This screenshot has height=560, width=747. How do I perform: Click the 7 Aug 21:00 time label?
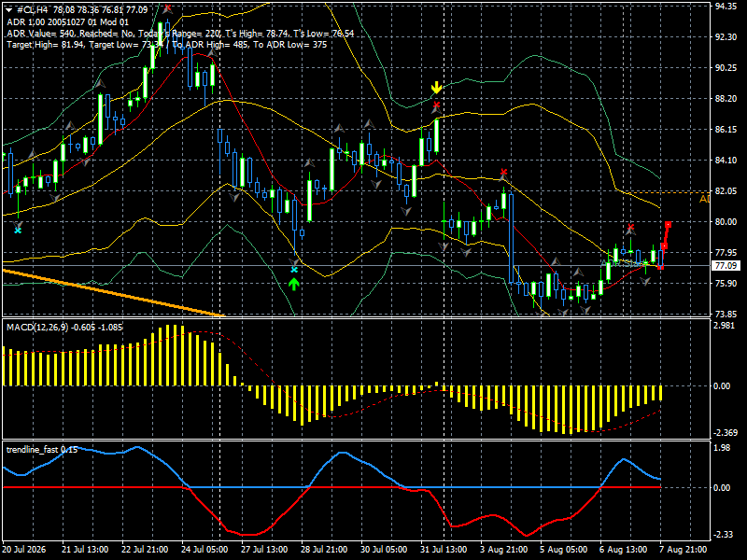(684, 550)
